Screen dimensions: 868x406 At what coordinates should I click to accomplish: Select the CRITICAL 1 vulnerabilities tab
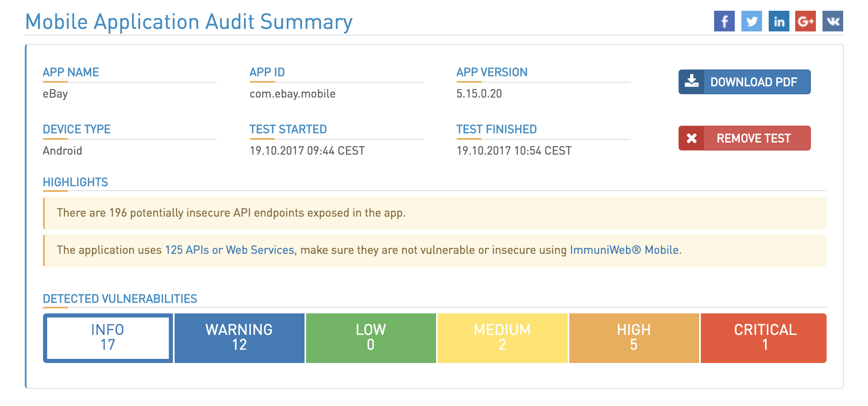coord(764,338)
